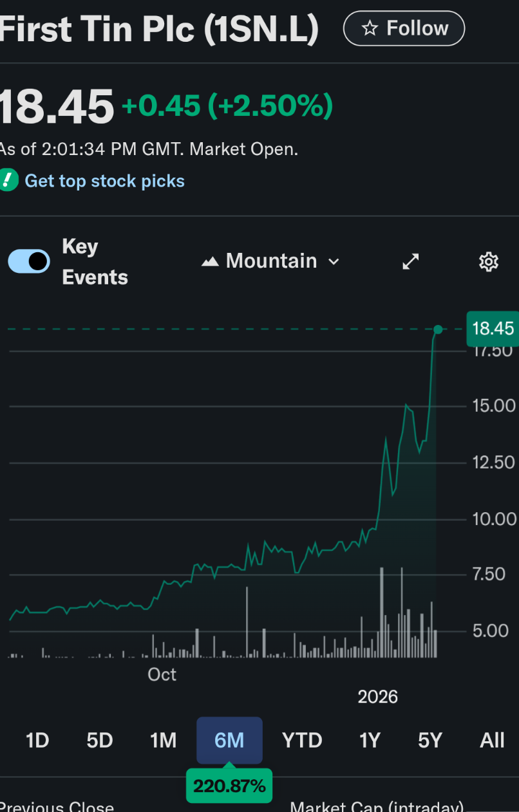This screenshot has height=812, width=519.
Task: Open the Mountain chart type dropdown
Action: [x=271, y=261]
